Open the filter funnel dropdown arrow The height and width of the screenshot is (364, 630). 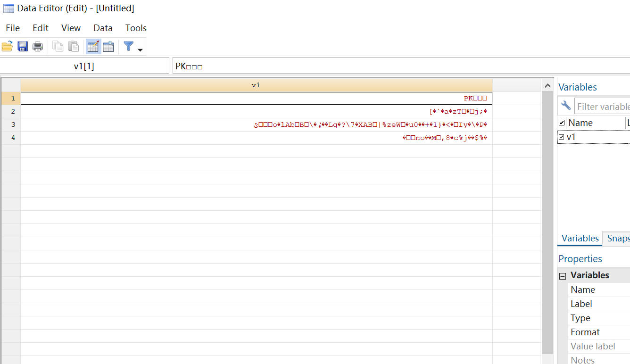tap(140, 50)
